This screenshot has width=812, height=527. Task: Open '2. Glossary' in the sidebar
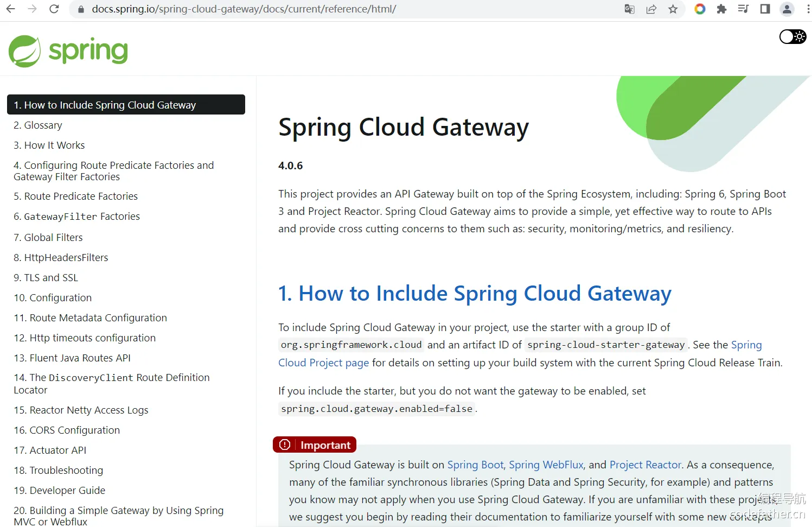(38, 125)
